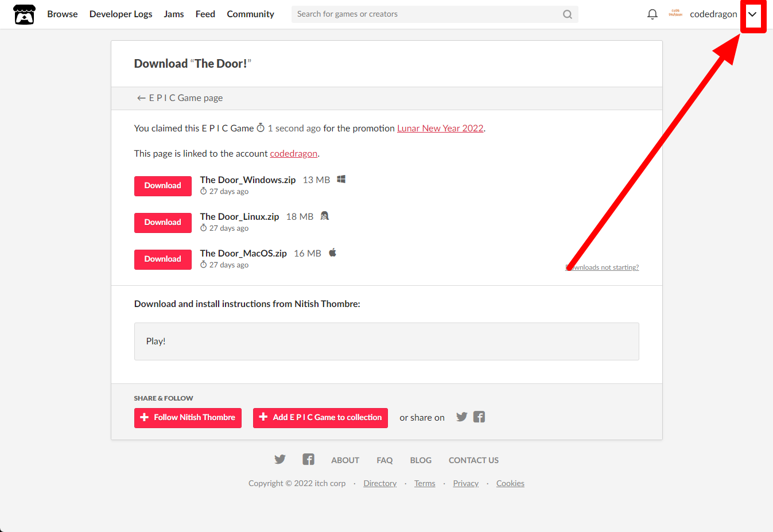Open the Feed page

(x=205, y=14)
